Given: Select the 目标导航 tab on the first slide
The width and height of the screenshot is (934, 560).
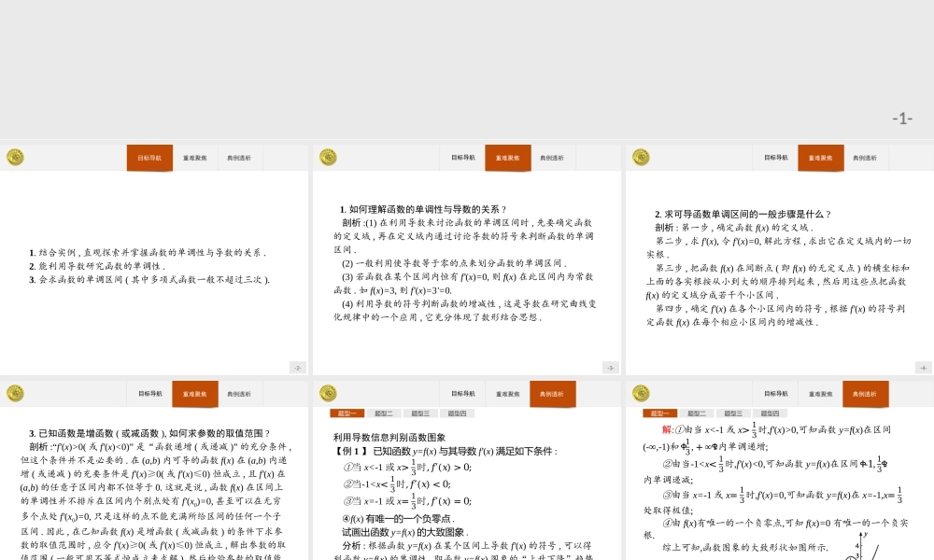Looking at the screenshot, I should [148, 158].
